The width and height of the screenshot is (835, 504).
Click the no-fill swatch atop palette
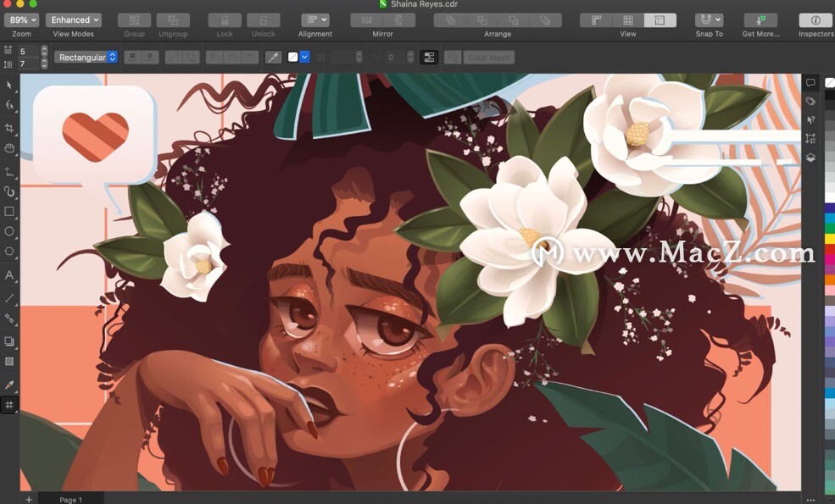tap(830, 82)
